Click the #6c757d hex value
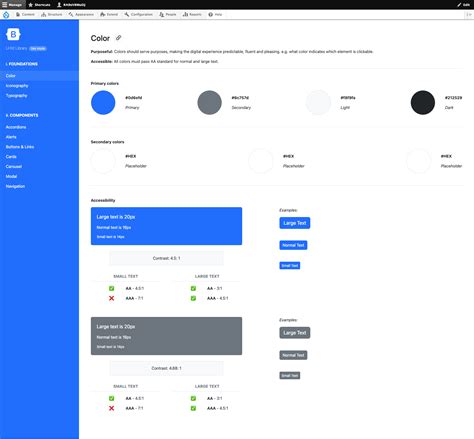 240,98
